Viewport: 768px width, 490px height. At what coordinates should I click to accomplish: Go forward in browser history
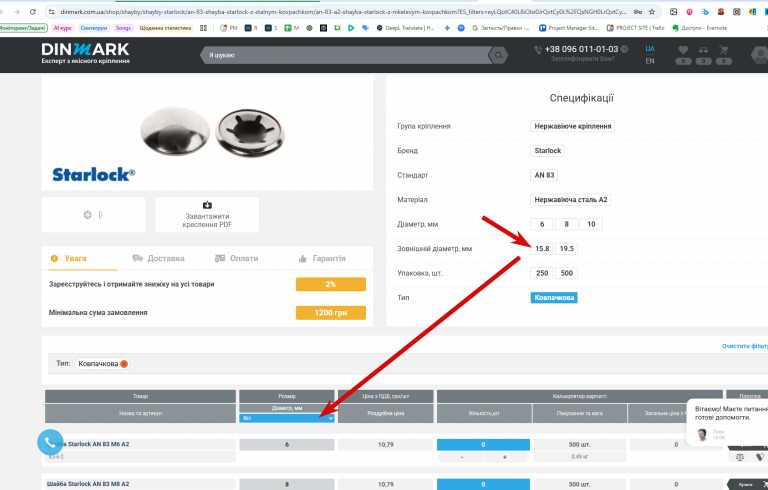[17, 12]
